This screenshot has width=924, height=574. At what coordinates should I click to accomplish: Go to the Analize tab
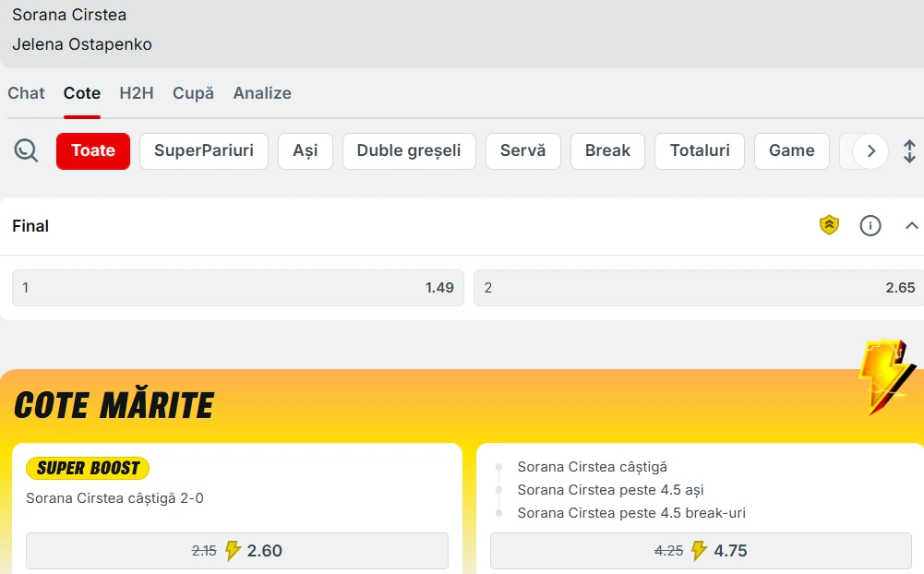pos(262,93)
